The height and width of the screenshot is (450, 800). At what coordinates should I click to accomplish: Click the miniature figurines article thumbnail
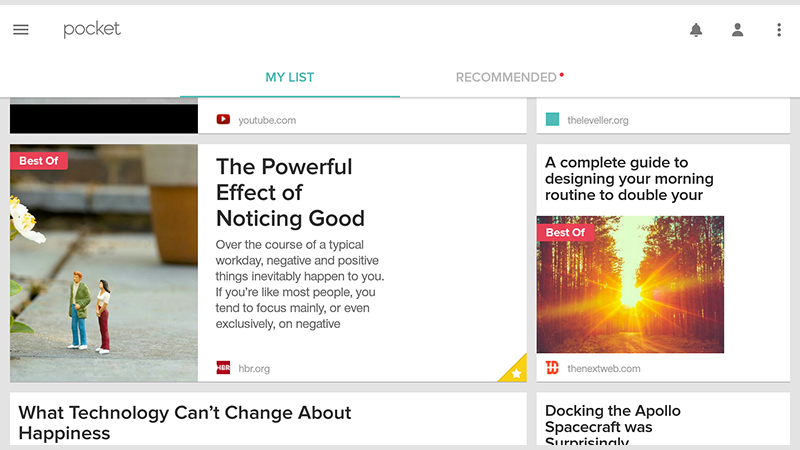(x=104, y=263)
